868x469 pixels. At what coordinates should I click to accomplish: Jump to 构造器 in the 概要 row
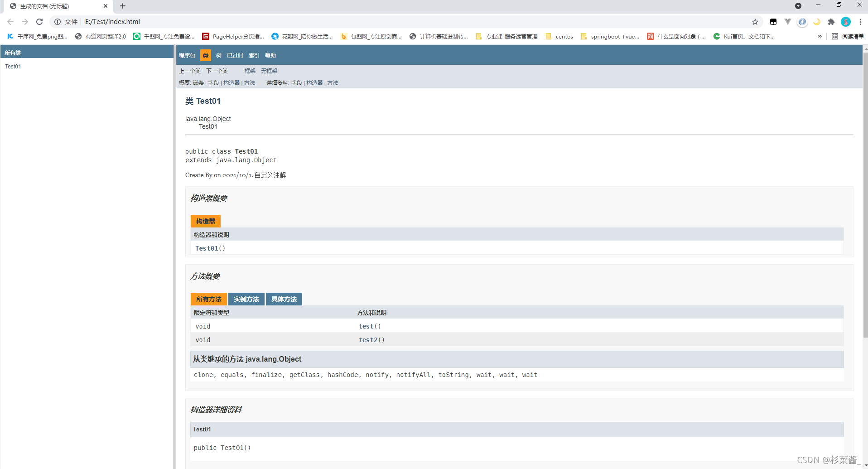(231, 83)
